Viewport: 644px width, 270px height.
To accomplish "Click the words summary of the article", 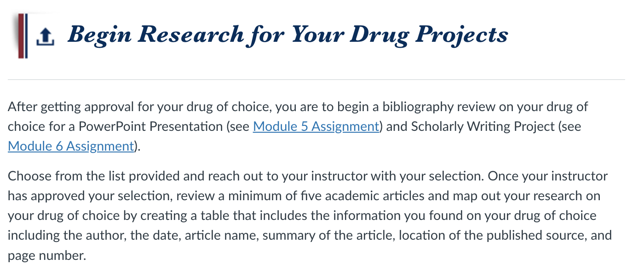I will coord(328,236).
